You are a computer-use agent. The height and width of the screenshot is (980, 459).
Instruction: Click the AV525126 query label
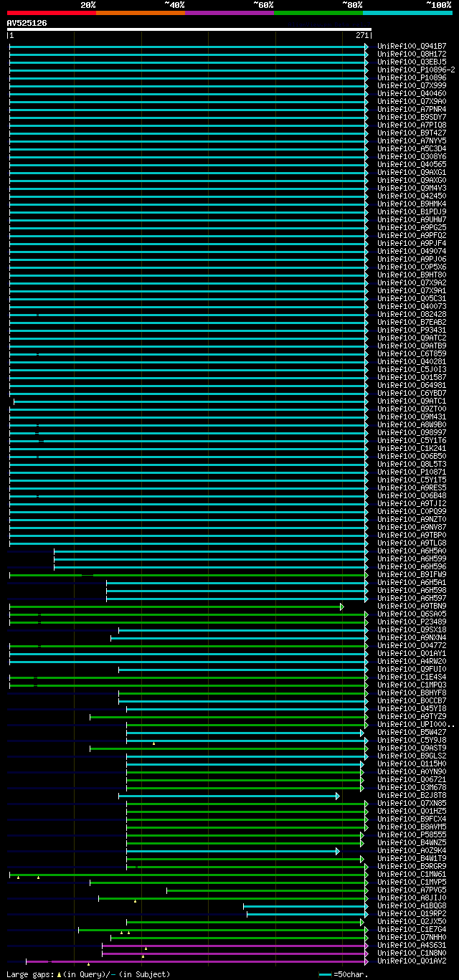pyautogui.click(x=27, y=23)
